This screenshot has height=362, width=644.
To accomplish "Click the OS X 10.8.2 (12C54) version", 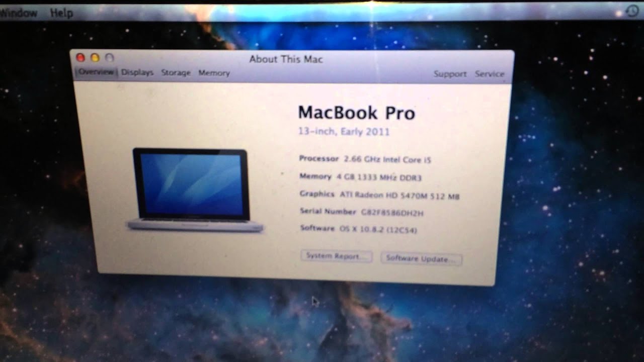I will click(378, 230).
